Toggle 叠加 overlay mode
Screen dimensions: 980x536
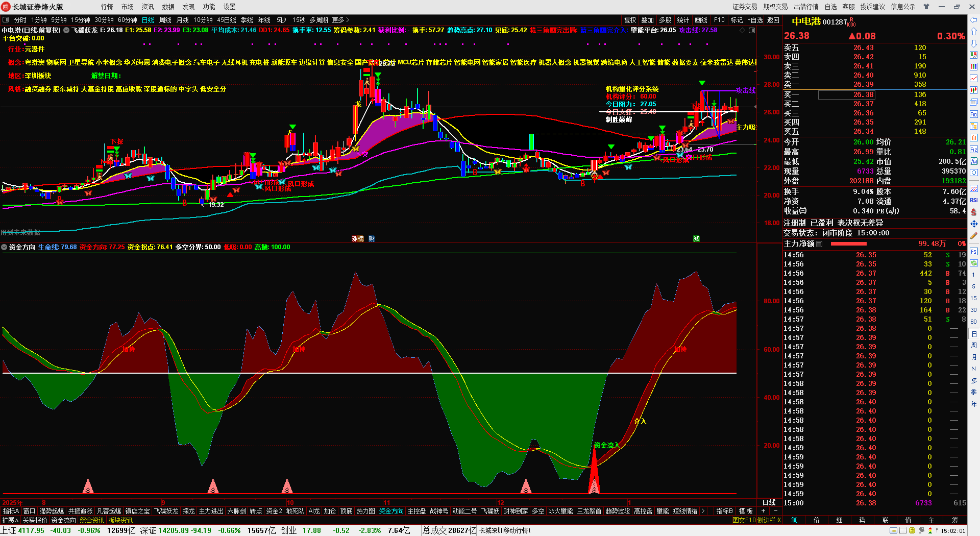648,20
